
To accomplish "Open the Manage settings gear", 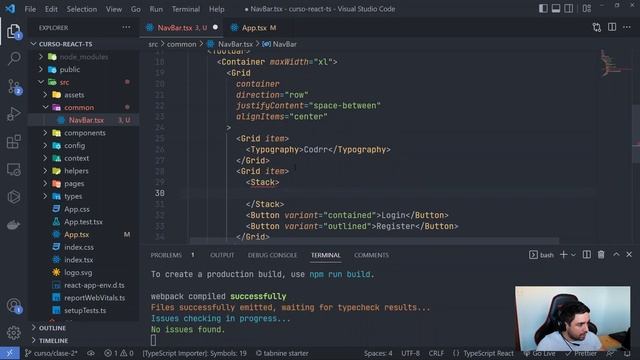I will pos(14,333).
